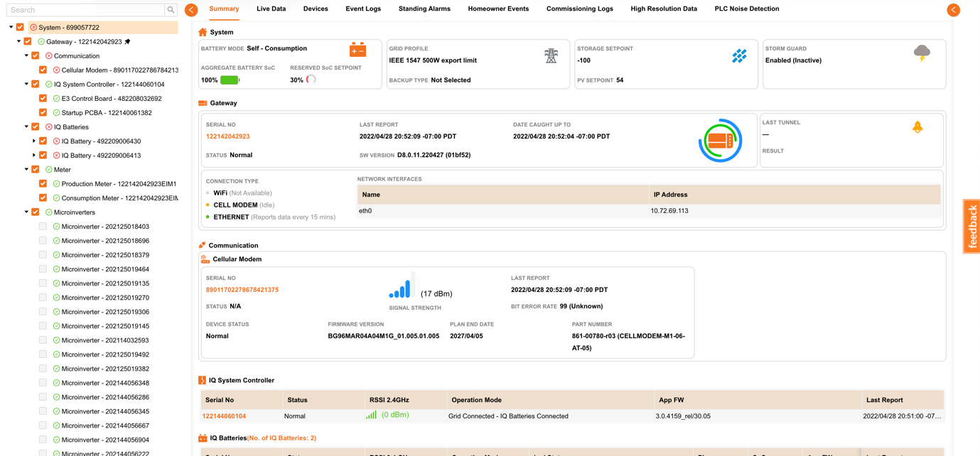Click the Gateway section icon
The image size is (980, 456).
[x=203, y=103]
